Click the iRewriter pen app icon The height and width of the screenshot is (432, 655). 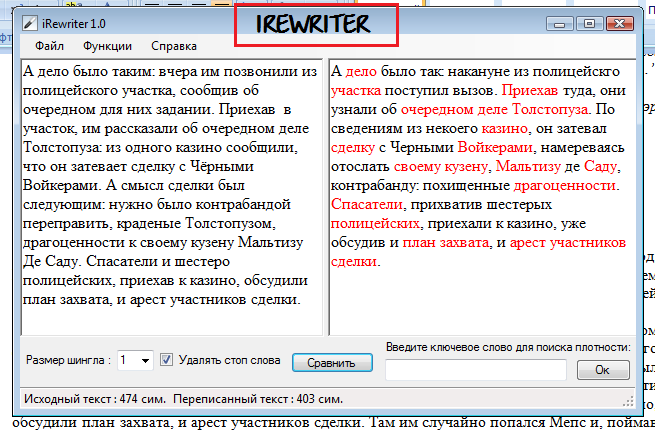pyautogui.click(x=29, y=24)
